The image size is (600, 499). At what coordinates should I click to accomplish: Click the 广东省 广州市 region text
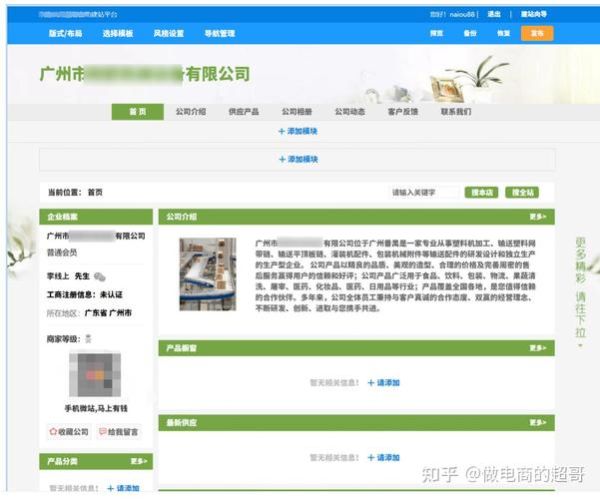pyautogui.click(x=108, y=313)
